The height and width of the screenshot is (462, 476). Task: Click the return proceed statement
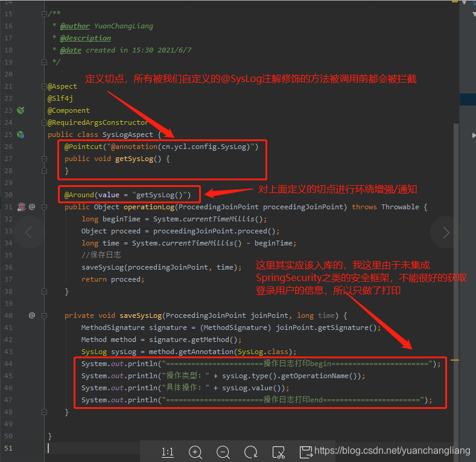(x=113, y=279)
